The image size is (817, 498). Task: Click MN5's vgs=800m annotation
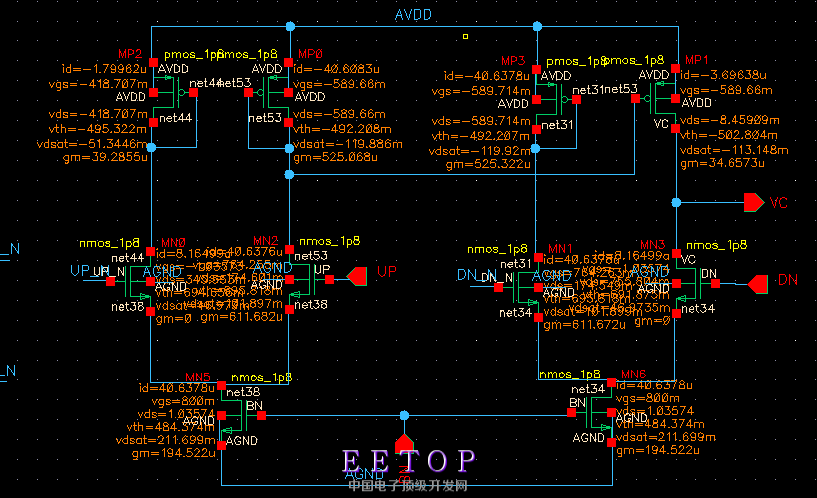coord(183,401)
